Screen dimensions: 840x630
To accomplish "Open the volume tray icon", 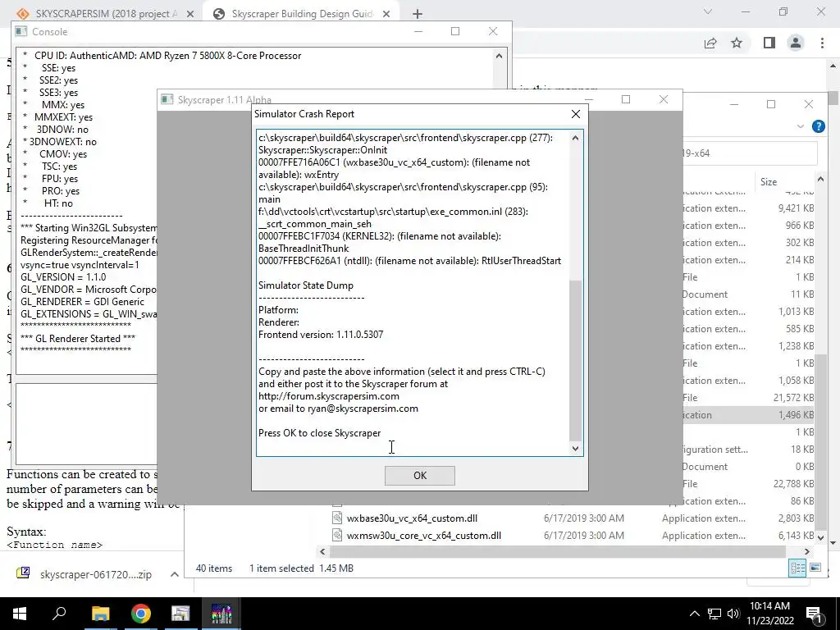I will 733,614.
